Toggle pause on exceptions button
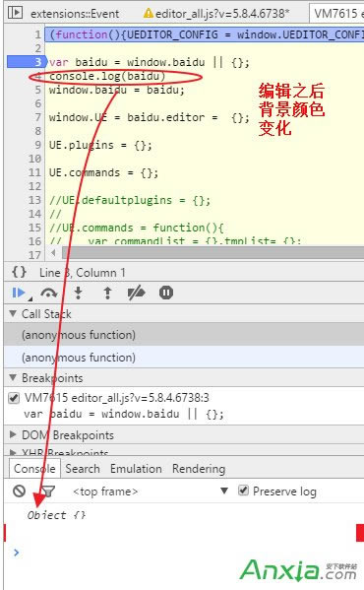 click(166, 293)
